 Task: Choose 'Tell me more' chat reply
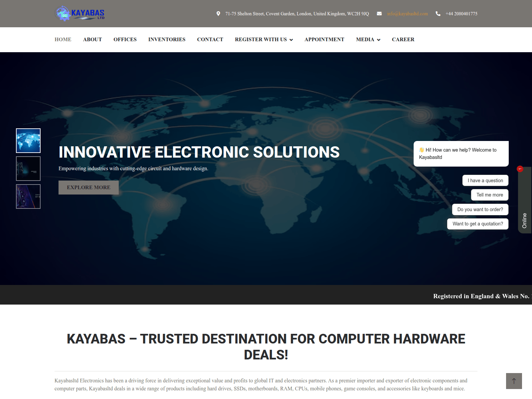click(x=490, y=195)
